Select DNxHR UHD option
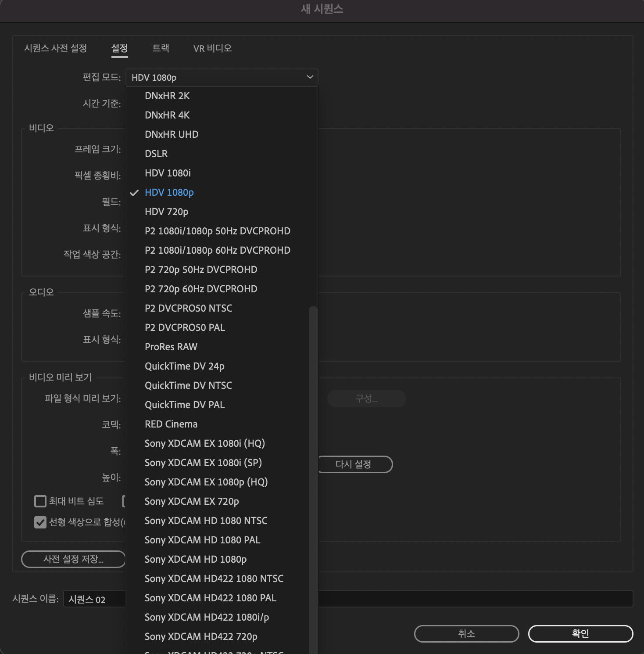Screen dimensions: 644x654 [x=222, y=134]
